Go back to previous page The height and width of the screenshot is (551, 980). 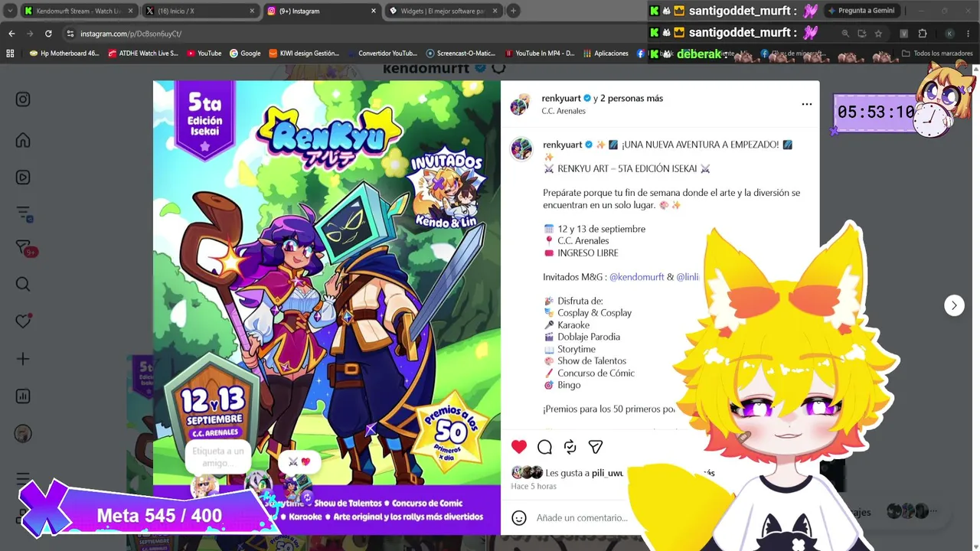click(x=11, y=34)
